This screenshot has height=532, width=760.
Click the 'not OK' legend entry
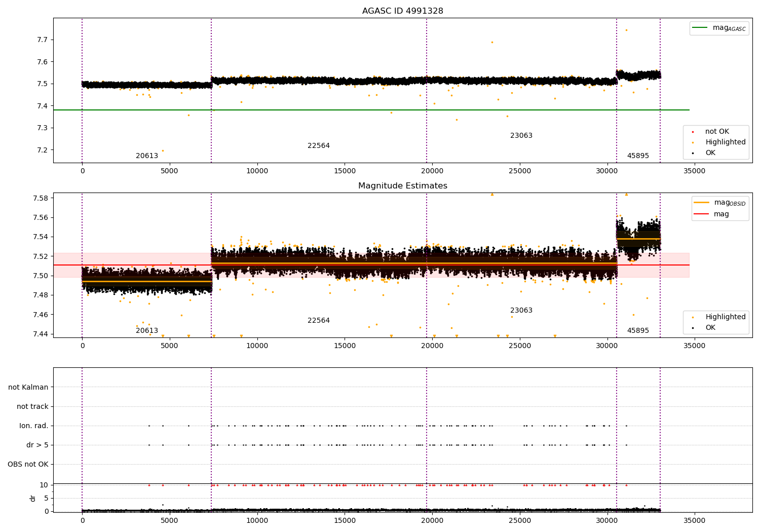click(711, 132)
